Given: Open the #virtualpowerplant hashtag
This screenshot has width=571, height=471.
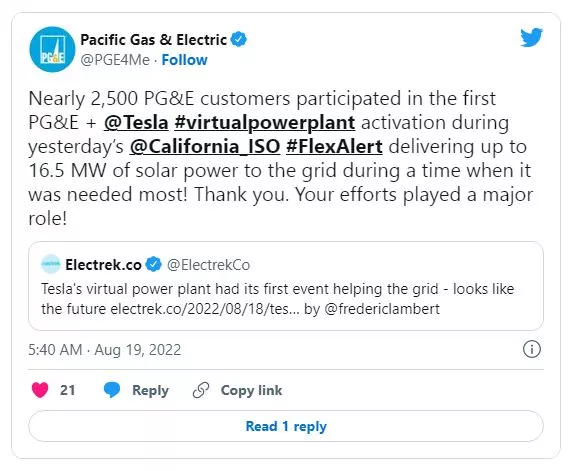Looking at the screenshot, I should (x=265, y=122).
